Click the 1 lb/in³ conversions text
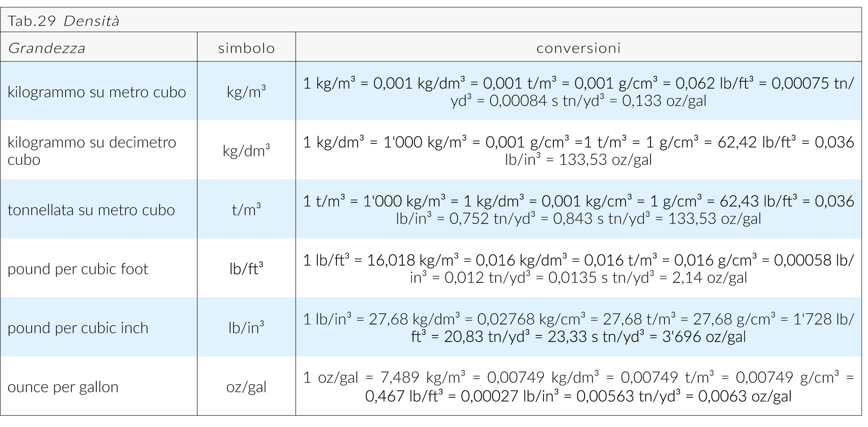The height and width of the screenshot is (427, 868). [579, 328]
